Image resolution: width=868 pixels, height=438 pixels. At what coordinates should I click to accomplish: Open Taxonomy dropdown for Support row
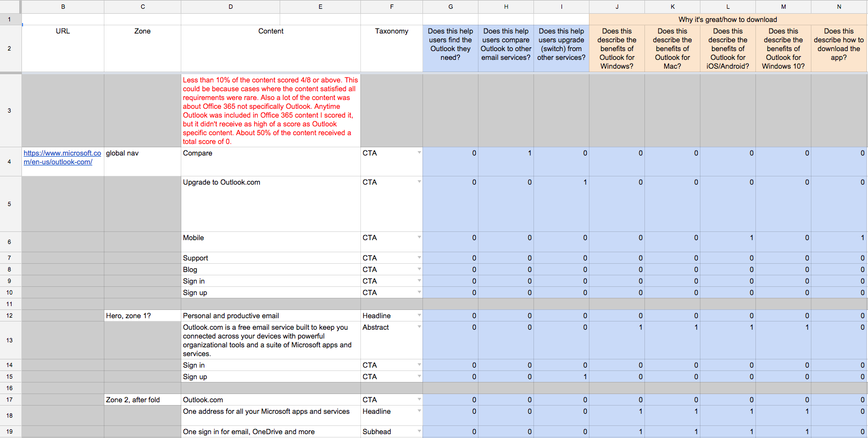coord(419,258)
